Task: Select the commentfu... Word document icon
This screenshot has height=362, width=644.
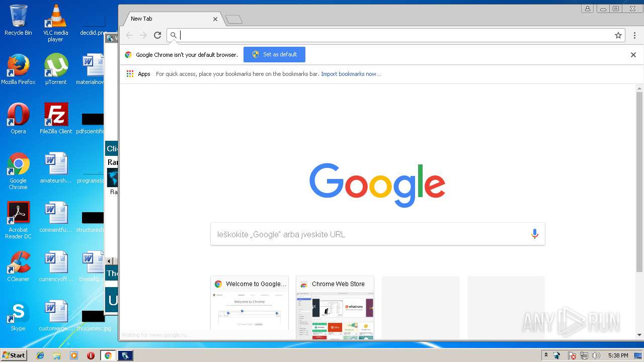Action: tap(55, 217)
